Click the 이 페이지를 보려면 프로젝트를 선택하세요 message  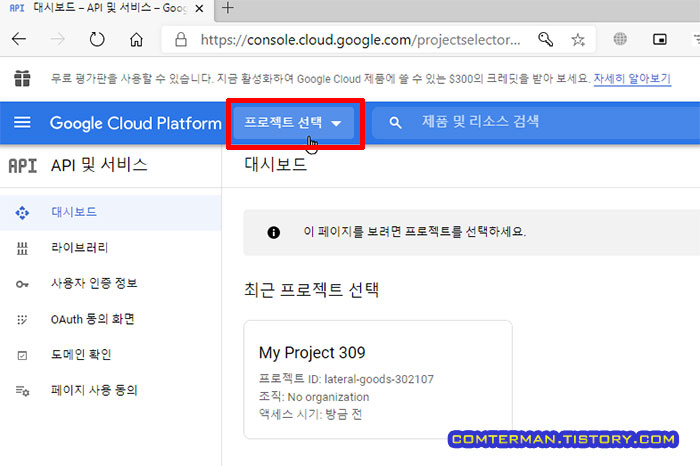coord(414,232)
